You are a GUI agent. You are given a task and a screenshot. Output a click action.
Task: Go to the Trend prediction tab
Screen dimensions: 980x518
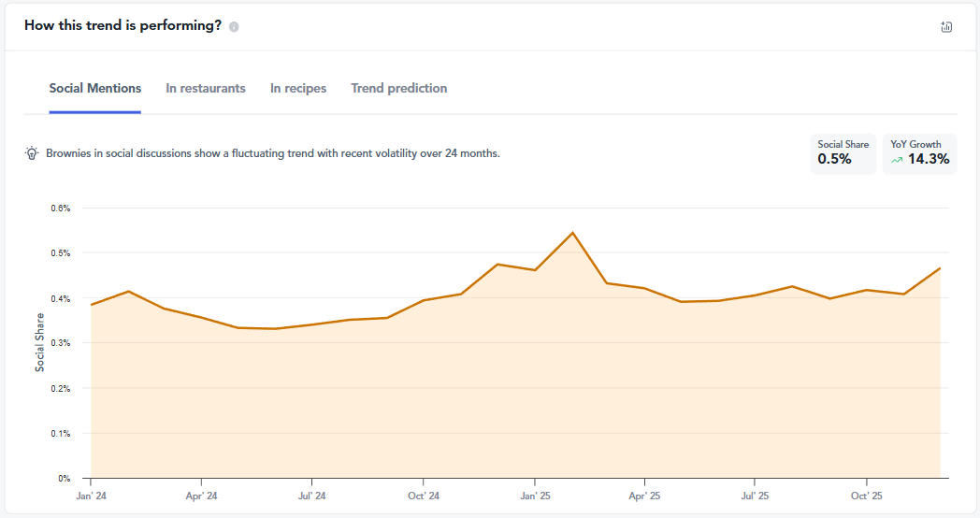click(x=399, y=89)
